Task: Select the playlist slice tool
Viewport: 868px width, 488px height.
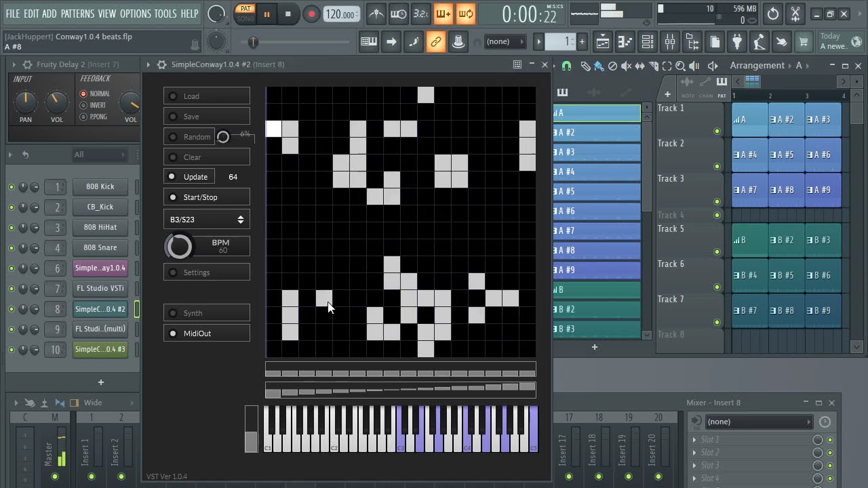Action: 653,66
